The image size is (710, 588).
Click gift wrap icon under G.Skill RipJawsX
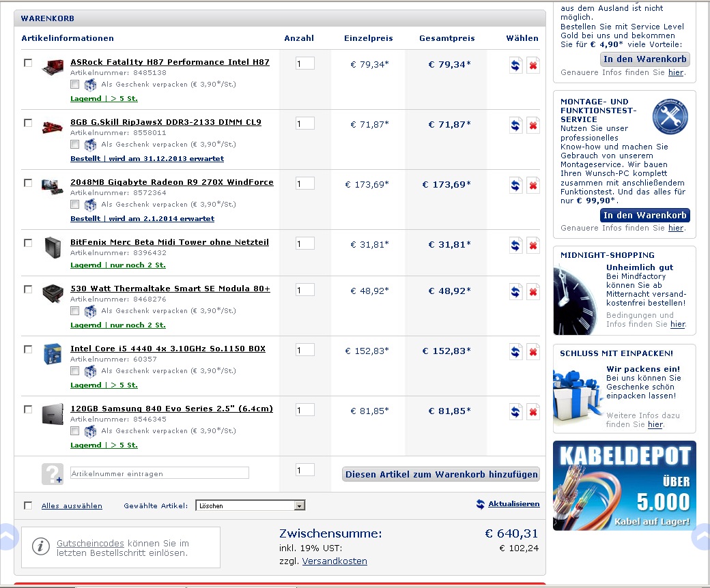pos(90,145)
